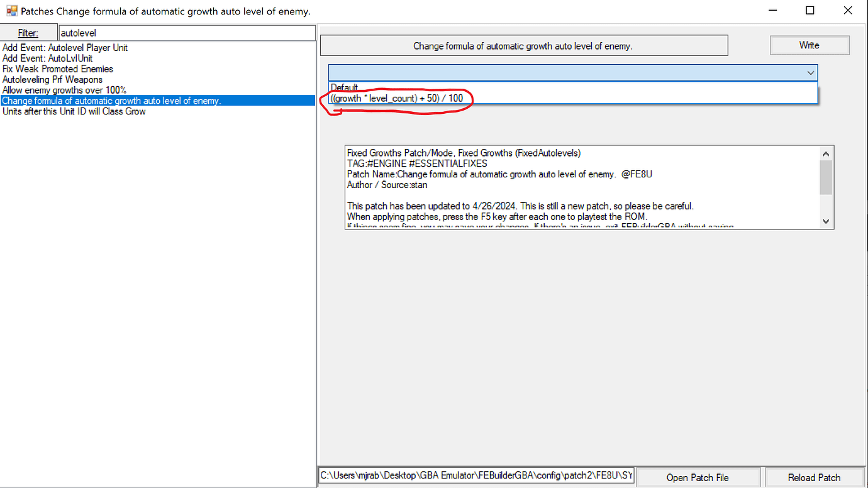
Task: Select the formula option ((growth * level_count) + 50) / 100
Action: pyautogui.click(x=396, y=99)
